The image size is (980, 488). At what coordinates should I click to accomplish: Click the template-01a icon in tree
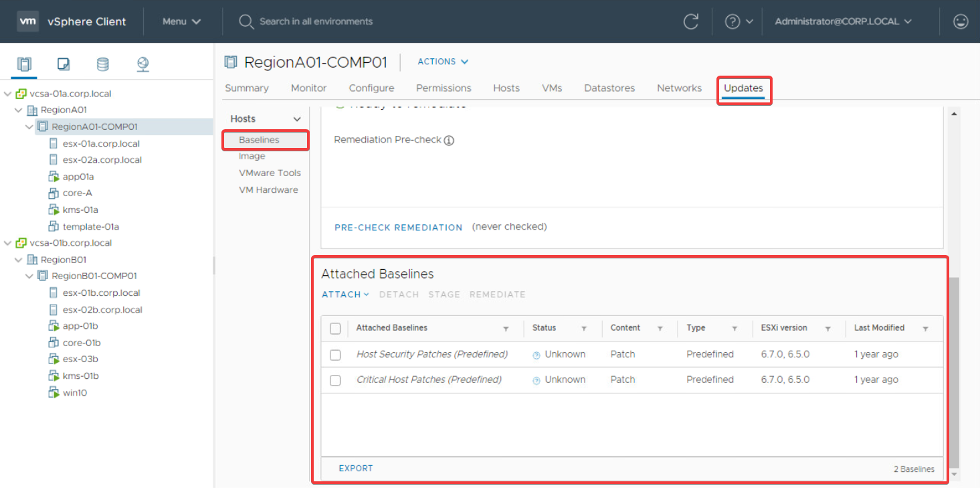click(54, 226)
